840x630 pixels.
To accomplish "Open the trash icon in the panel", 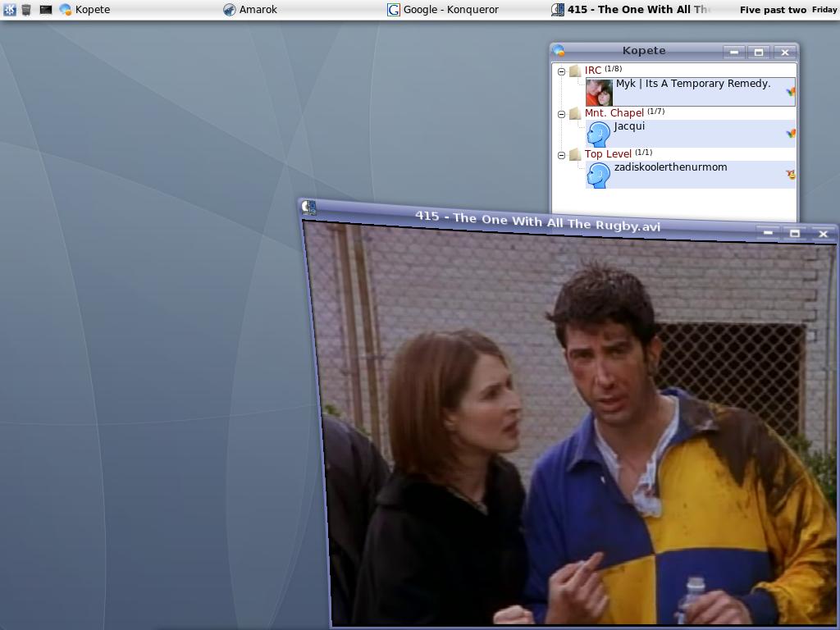I will (26, 9).
